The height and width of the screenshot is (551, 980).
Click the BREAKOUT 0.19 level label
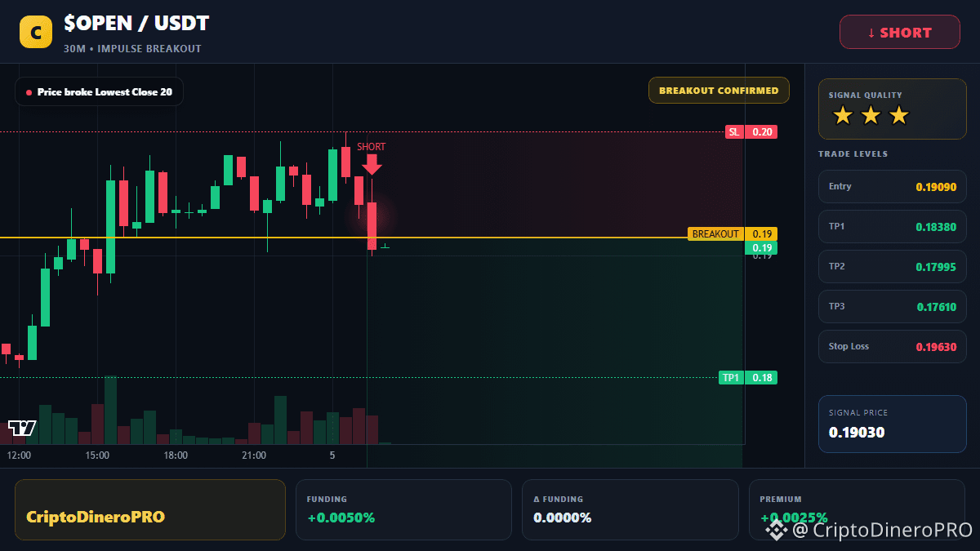pos(733,234)
